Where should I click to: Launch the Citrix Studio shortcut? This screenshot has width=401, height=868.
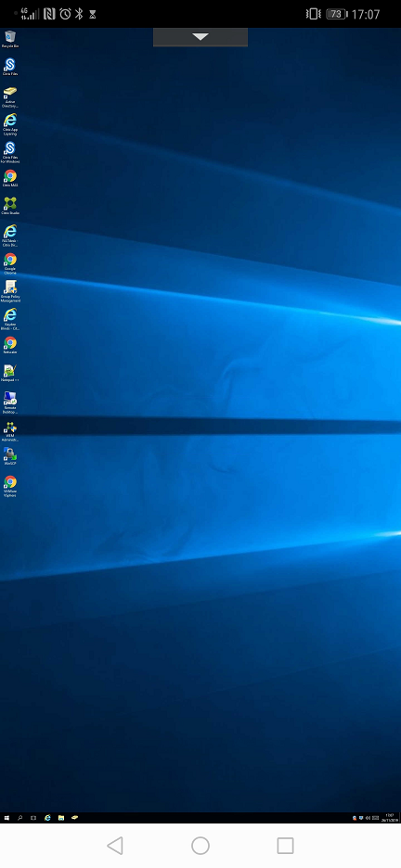tap(10, 205)
